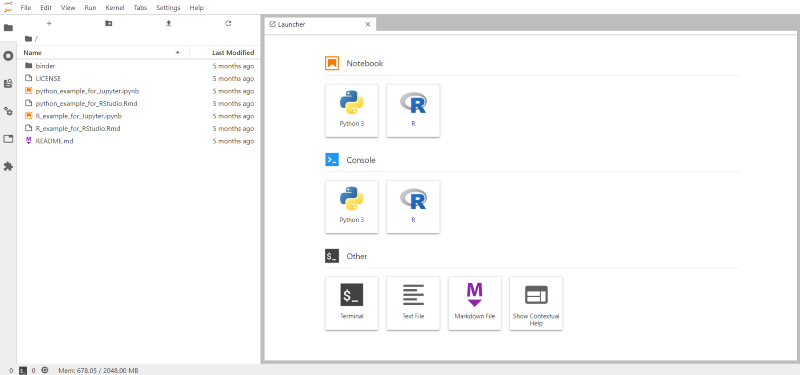This screenshot has height=375, width=800.
Task: Click the memory usage status text
Action: click(98, 370)
